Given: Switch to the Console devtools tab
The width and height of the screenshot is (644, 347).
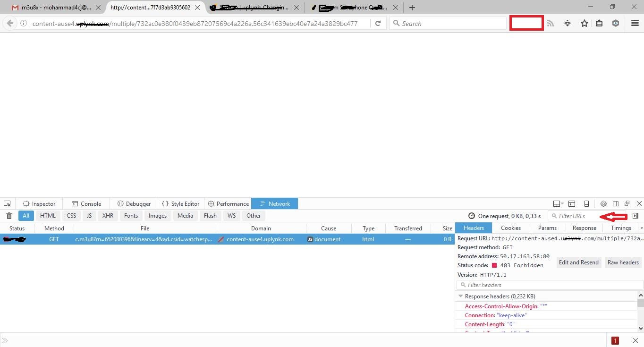Looking at the screenshot, I should click(x=86, y=204).
